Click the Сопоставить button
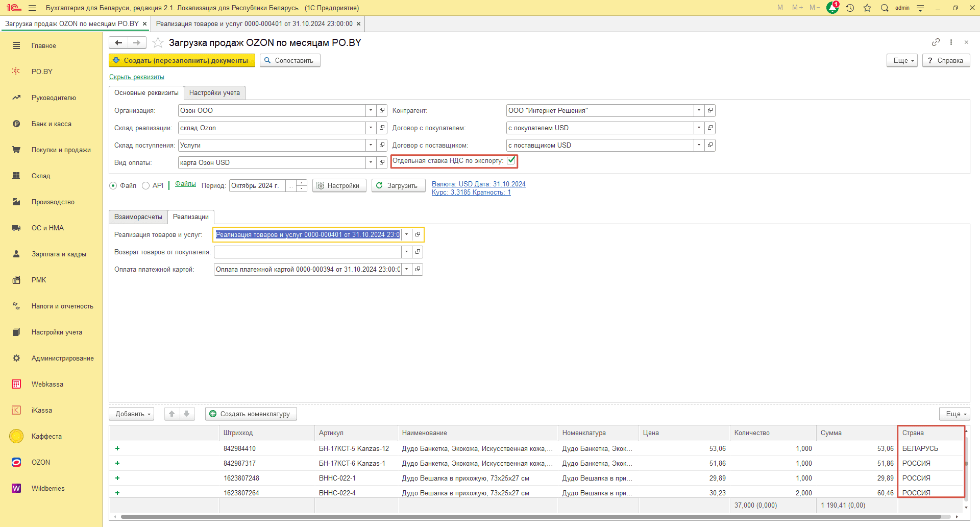The height and width of the screenshot is (527, 980). tap(290, 60)
